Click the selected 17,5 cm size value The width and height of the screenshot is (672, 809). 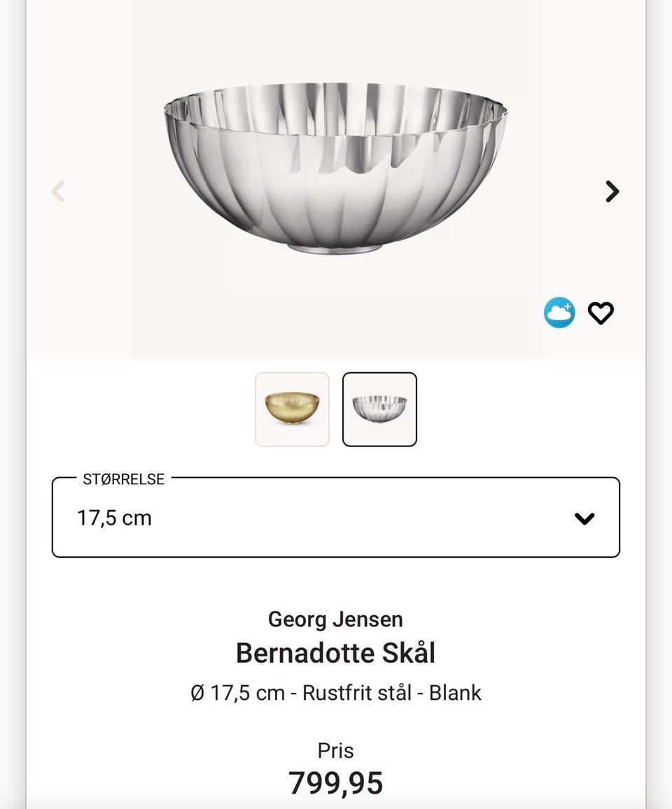115,519
